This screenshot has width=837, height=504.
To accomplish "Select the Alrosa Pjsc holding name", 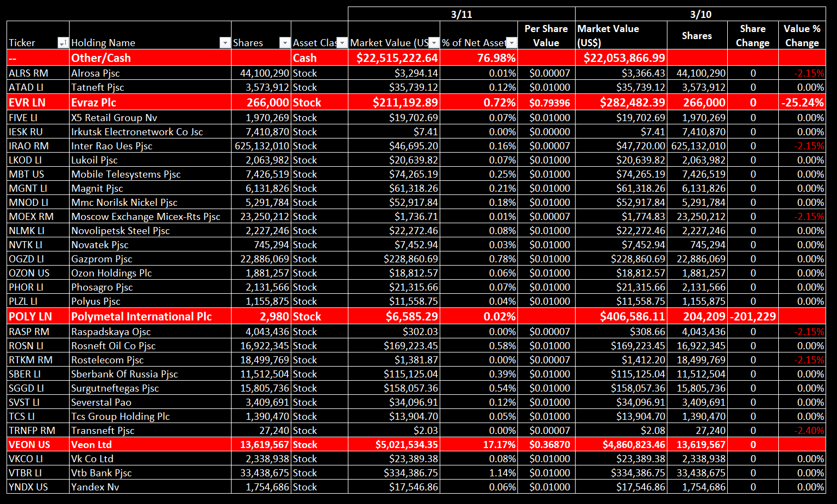I will tap(151, 73).
